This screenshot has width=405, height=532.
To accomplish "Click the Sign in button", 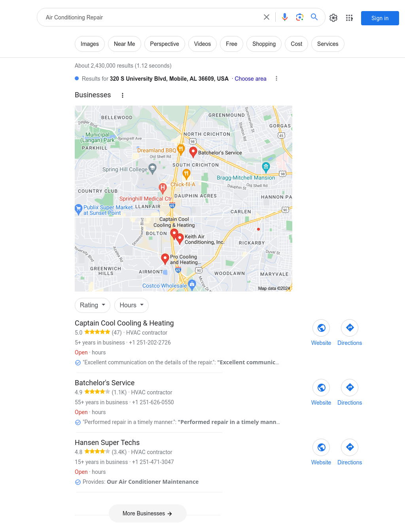I will 380,18.
